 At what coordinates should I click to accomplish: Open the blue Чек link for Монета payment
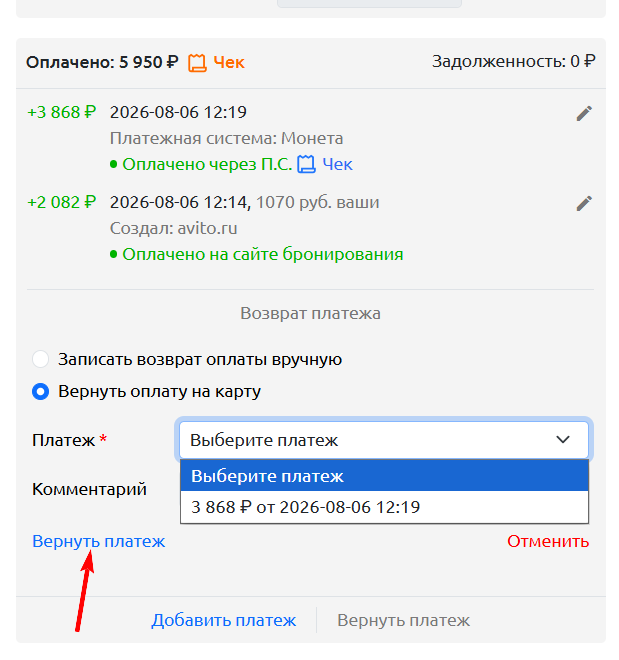(337, 164)
